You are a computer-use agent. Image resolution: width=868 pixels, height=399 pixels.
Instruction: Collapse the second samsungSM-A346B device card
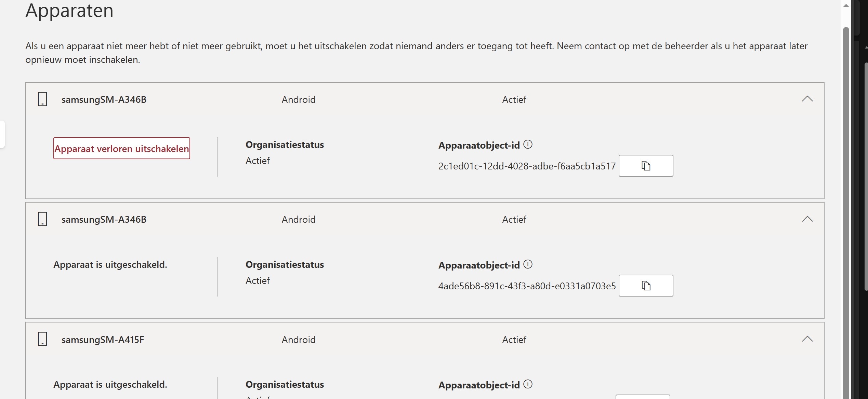click(807, 219)
